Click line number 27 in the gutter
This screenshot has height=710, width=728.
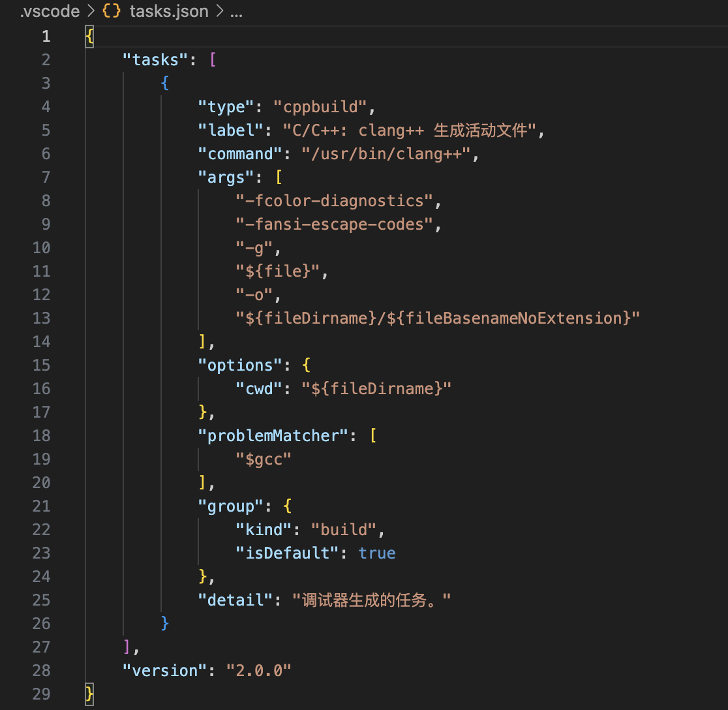(x=41, y=647)
